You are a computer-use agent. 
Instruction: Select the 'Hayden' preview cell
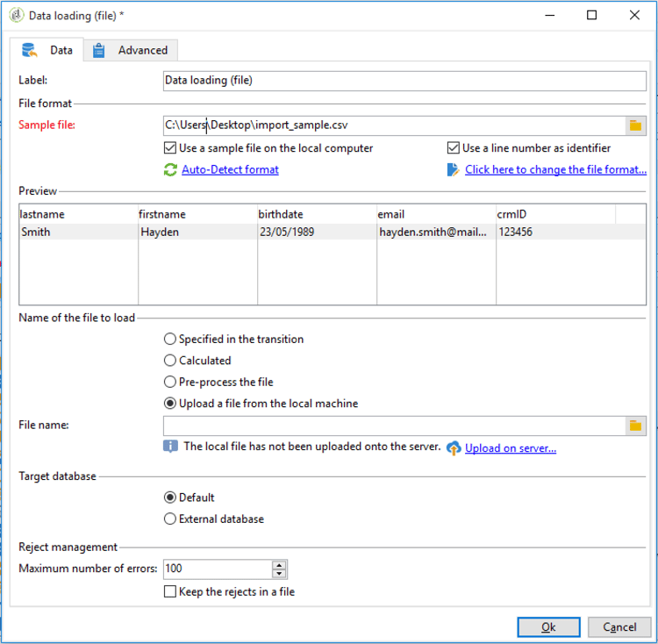[197, 232]
